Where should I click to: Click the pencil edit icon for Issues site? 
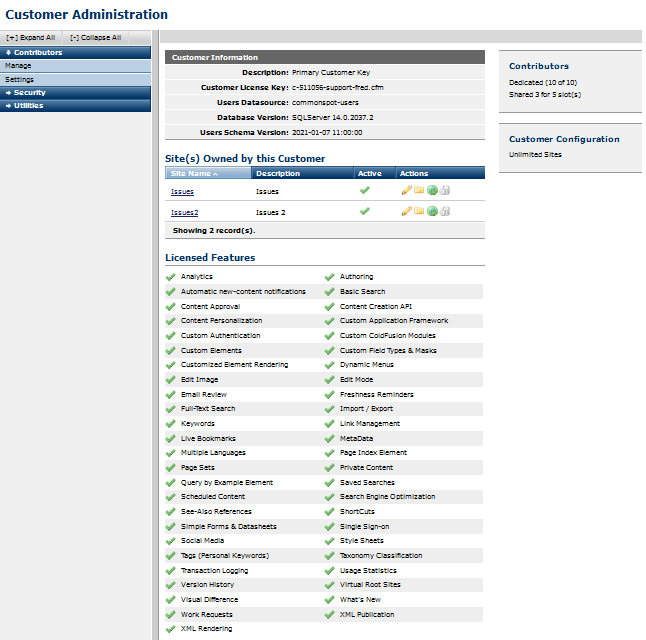click(x=406, y=190)
